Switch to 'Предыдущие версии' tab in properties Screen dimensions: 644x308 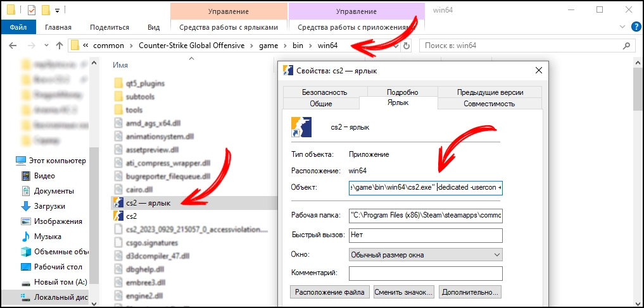pos(490,92)
